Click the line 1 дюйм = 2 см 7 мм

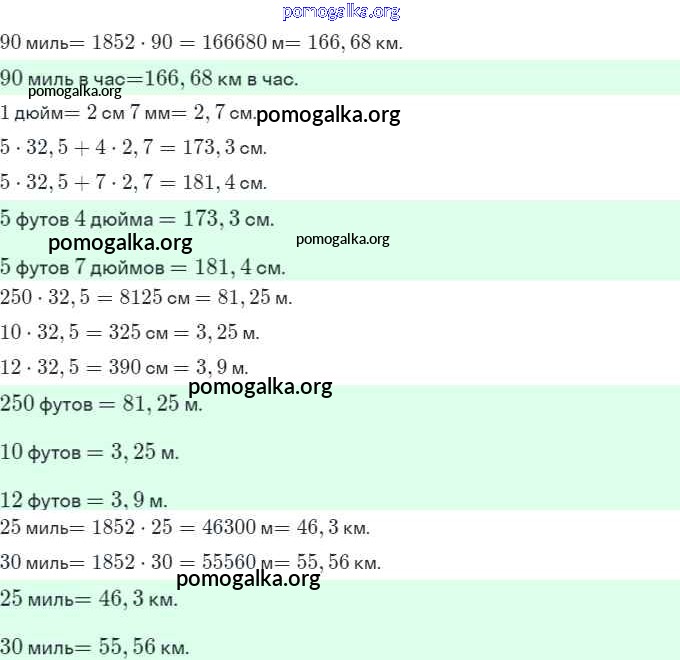(x=129, y=112)
